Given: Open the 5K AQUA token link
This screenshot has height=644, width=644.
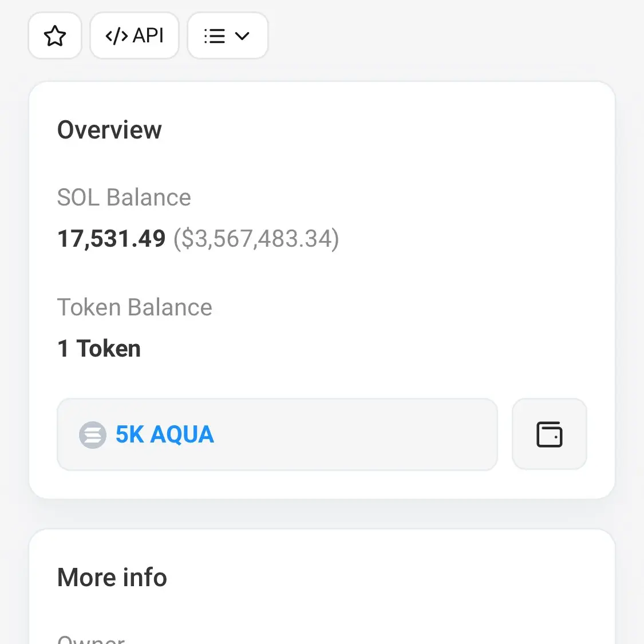Looking at the screenshot, I should click(x=165, y=434).
